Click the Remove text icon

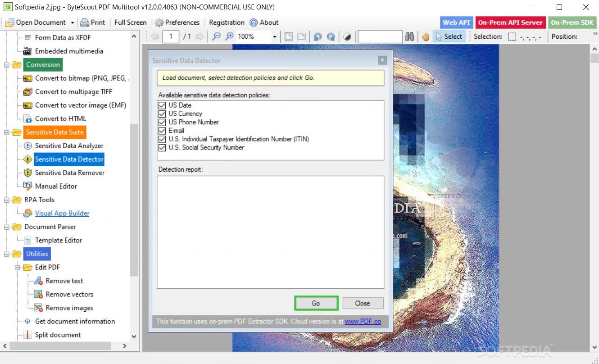(39, 281)
